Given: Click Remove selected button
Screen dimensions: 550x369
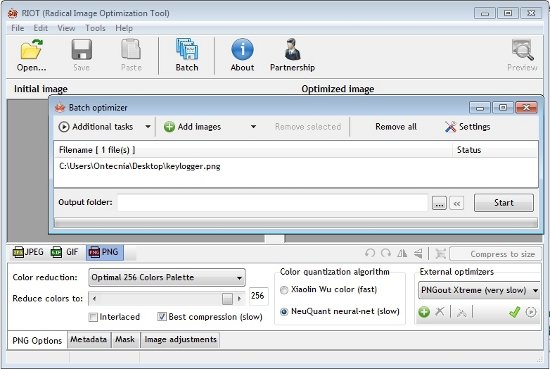Looking at the screenshot, I should (x=308, y=127).
